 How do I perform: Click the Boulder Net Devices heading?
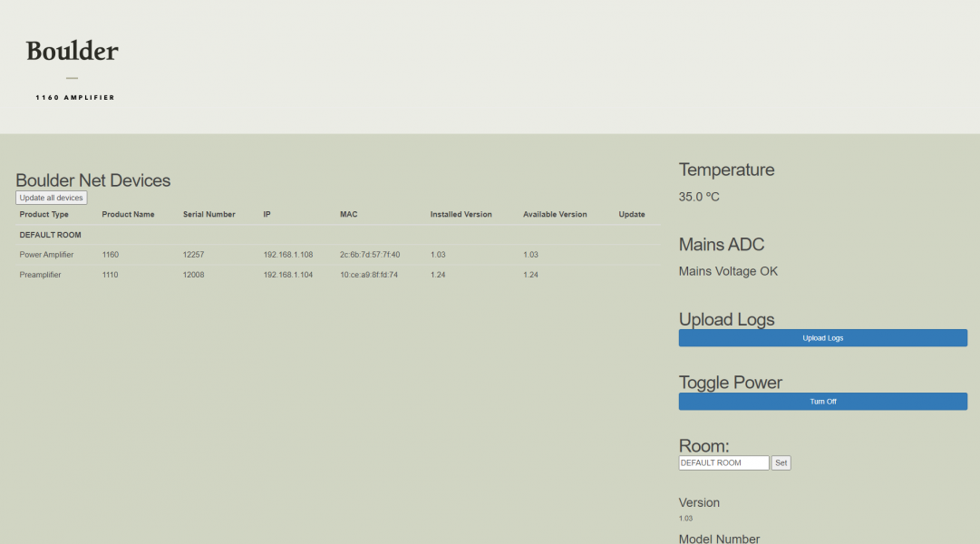pos(93,180)
